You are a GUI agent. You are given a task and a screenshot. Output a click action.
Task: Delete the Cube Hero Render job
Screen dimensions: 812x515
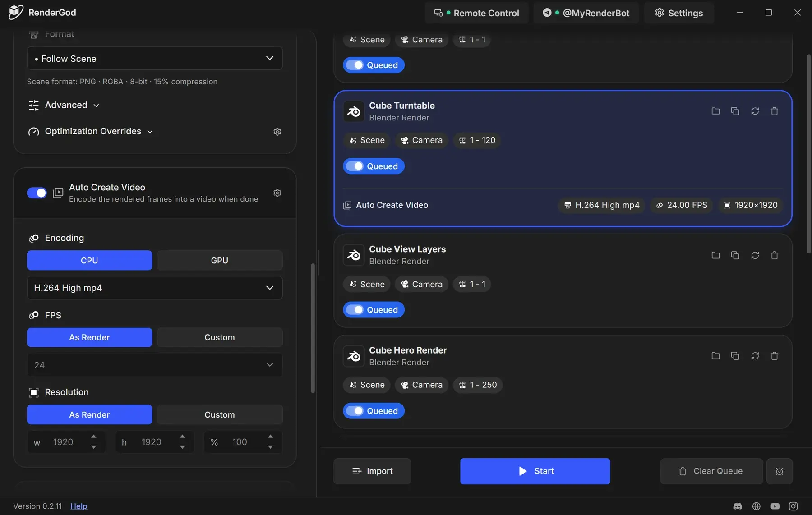775,356
